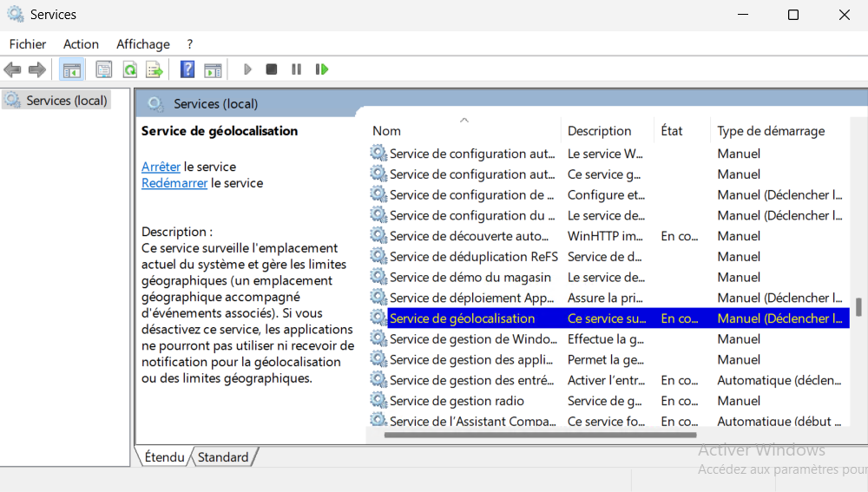Click the Pause service toolbar icon
868x492 pixels.
(296, 69)
